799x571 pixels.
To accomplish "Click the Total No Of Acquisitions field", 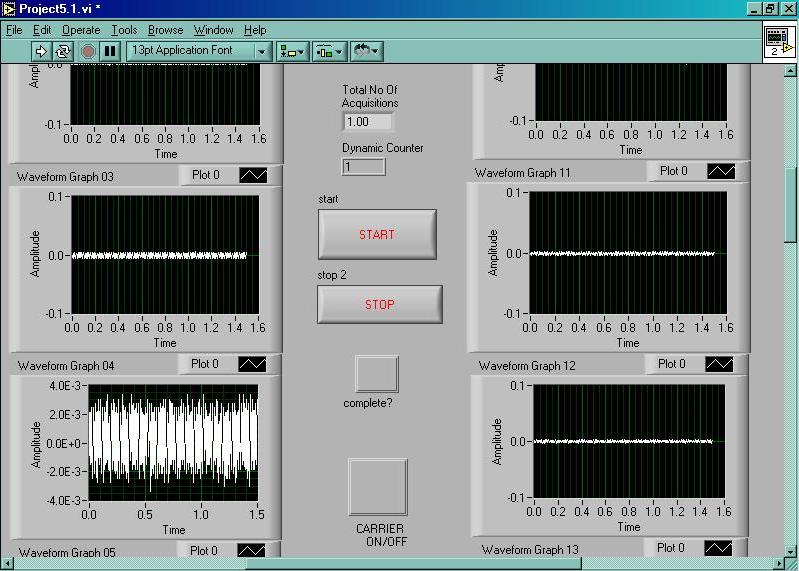I will point(368,122).
